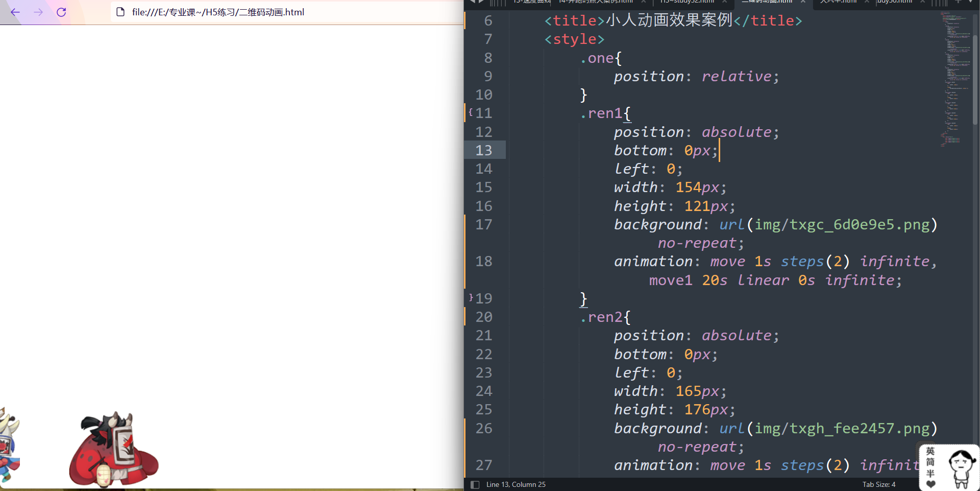The image size is (980, 491).
Task: Toggle the Sublime side bar icon in status bar
Action: point(475,484)
